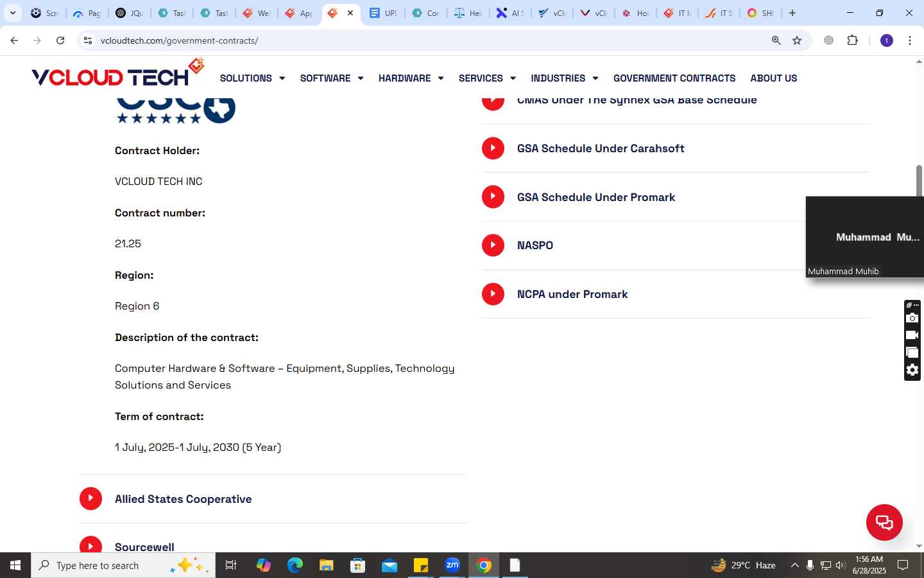Viewport: 924px width, 578px height.
Task: Open the gallery icon in recorder toolbar
Action: [x=912, y=353]
